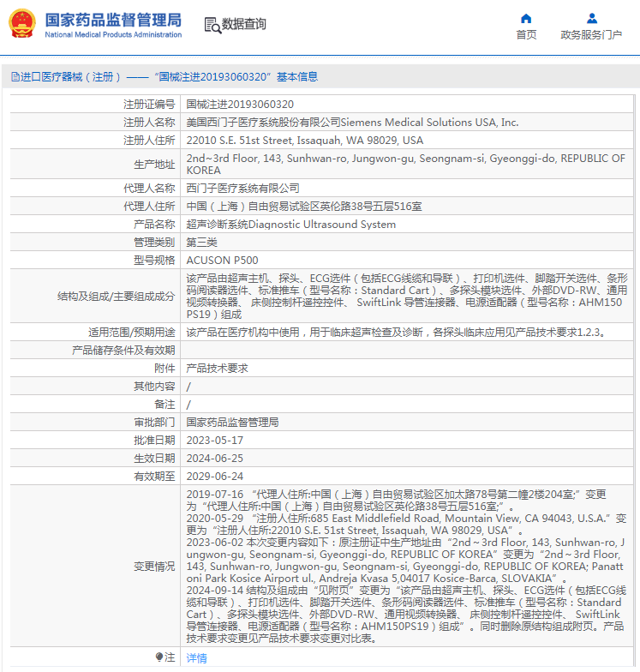Open the 数据查询 search icon
This screenshot has width=640, height=672.
click(x=212, y=26)
